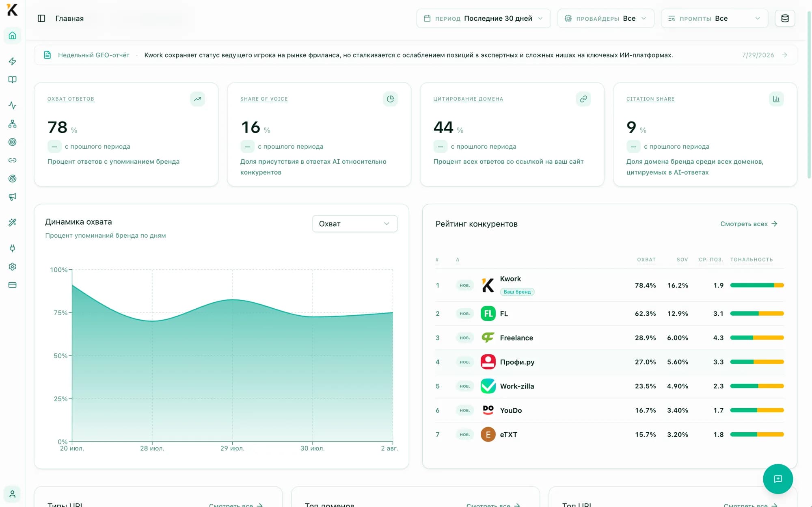This screenshot has width=812, height=507.
Task: Select the Профи.ру competitor row name
Action: tap(517, 362)
